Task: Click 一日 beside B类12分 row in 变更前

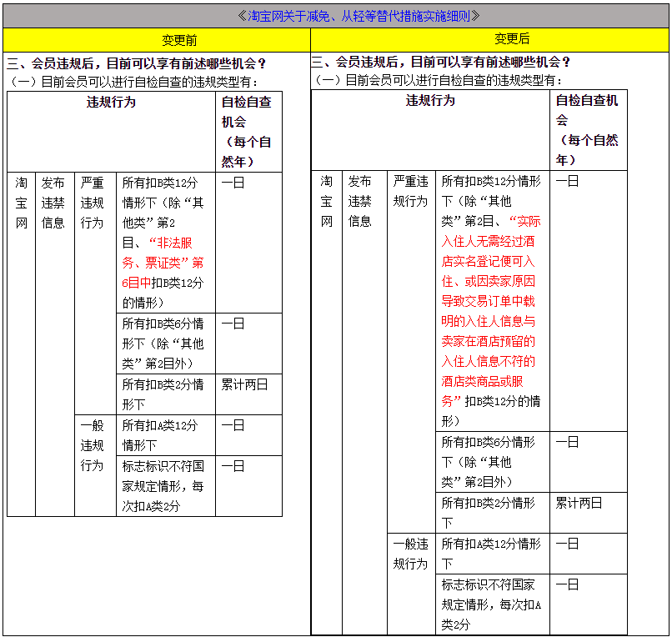Action: coord(233,183)
